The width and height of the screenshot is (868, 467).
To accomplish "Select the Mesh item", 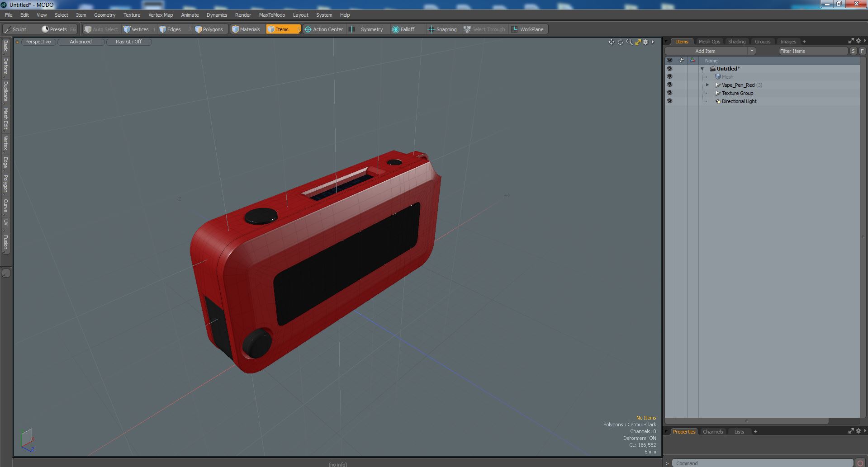I will click(727, 77).
